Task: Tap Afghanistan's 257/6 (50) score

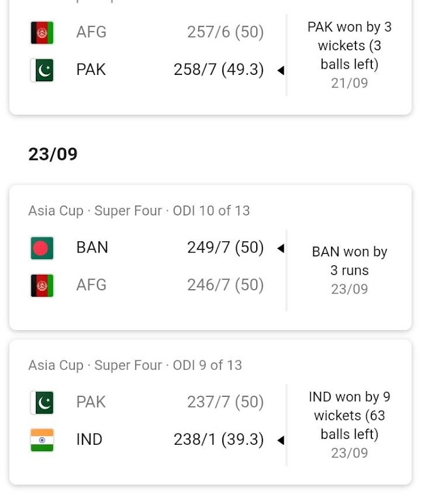Action: (x=225, y=32)
